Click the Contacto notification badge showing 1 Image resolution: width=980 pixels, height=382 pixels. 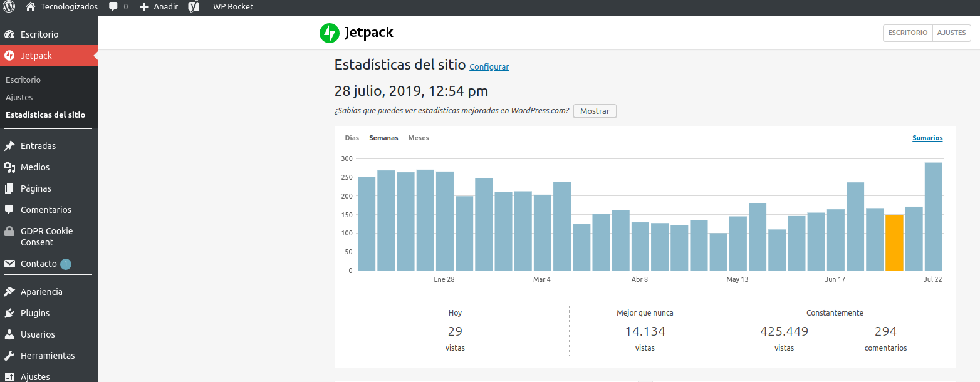pyautogui.click(x=66, y=264)
